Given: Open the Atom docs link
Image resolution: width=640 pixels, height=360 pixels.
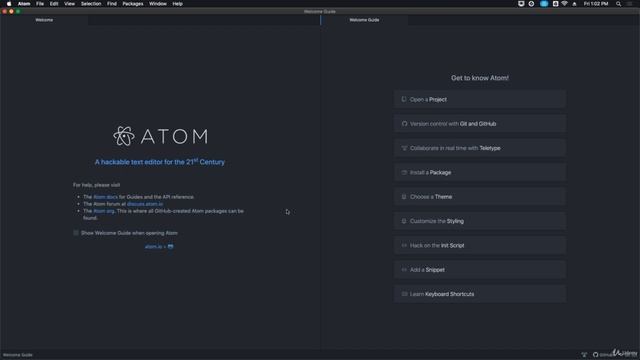Looking at the screenshot, I should 106,197.
